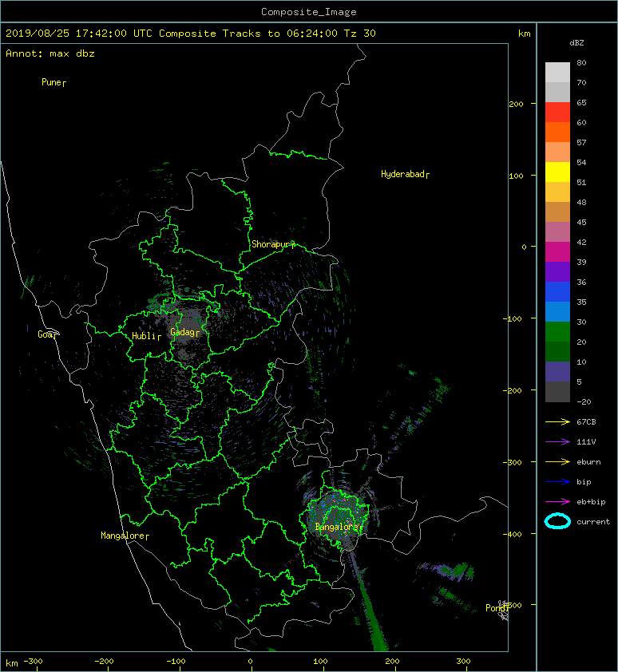Select the Gadag radar site label
This screenshot has width=618, height=672.
pyautogui.click(x=182, y=332)
